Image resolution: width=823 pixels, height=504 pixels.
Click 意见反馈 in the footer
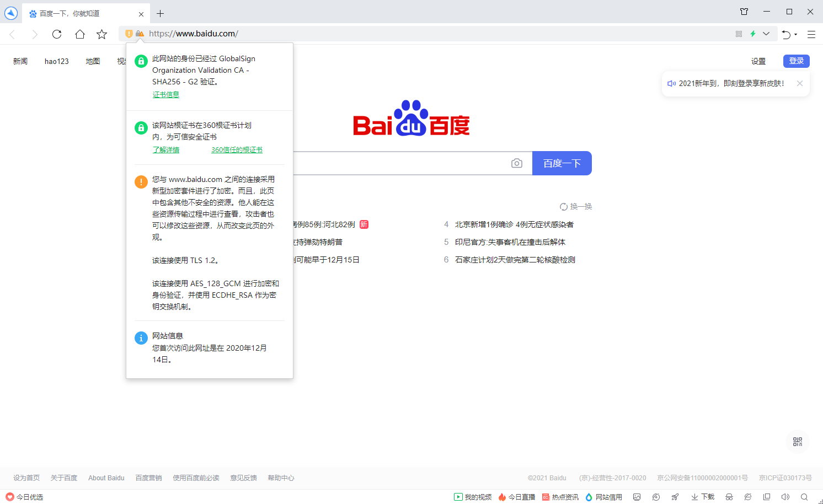tap(244, 478)
